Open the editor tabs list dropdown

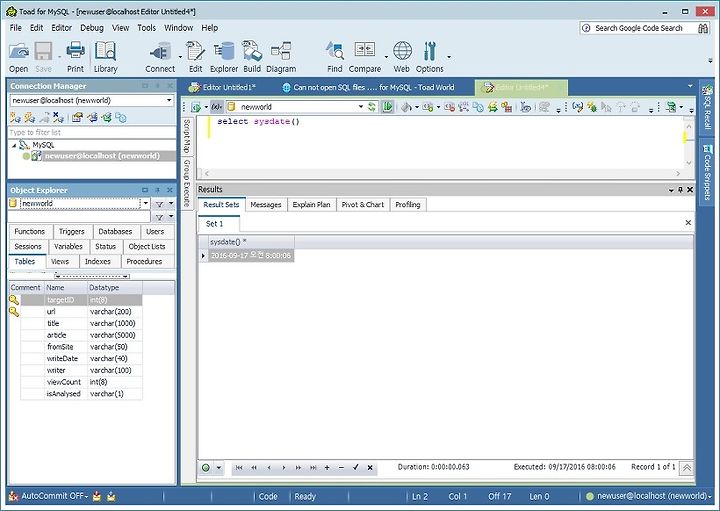pyautogui.click(x=690, y=86)
